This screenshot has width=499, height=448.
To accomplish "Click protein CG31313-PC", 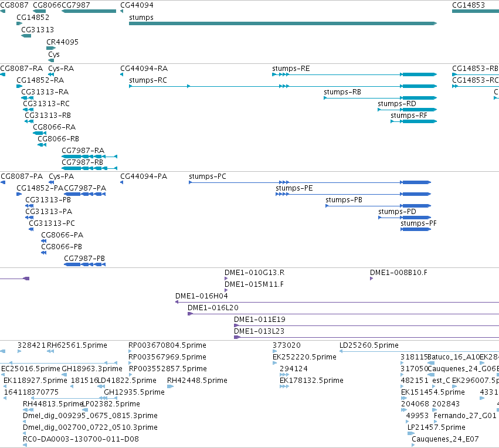I will [x=31, y=229].
